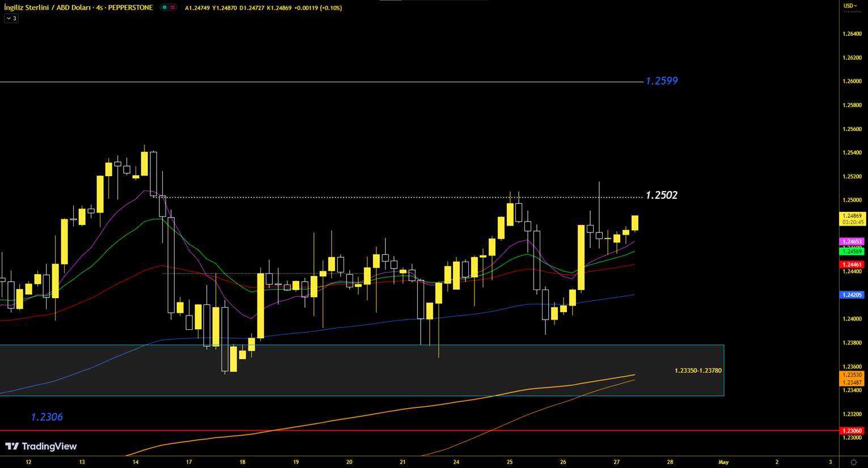Click date 17 on the time axis
This screenshot has width=868, height=468.
pyautogui.click(x=189, y=462)
